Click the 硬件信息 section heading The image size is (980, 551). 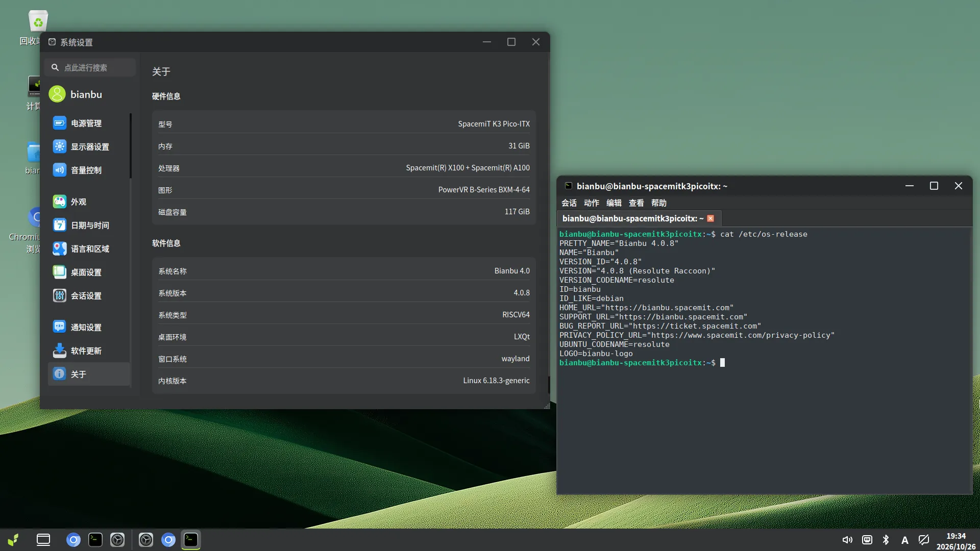click(x=166, y=96)
